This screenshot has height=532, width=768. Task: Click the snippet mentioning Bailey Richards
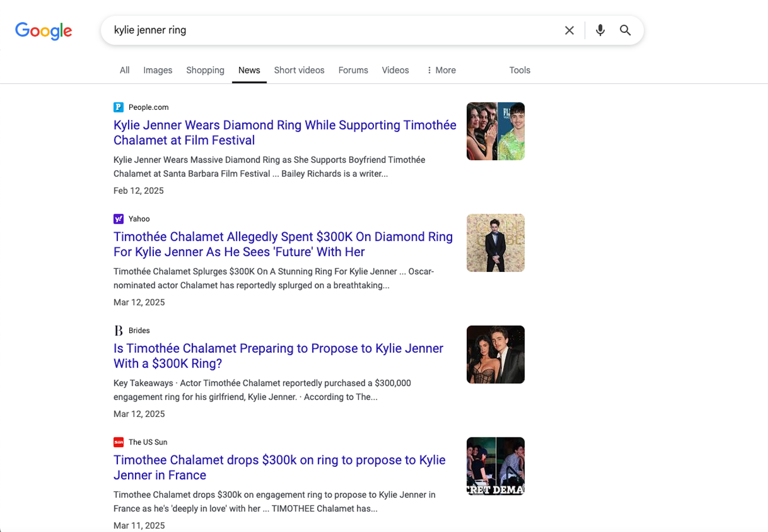(x=270, y=167)
